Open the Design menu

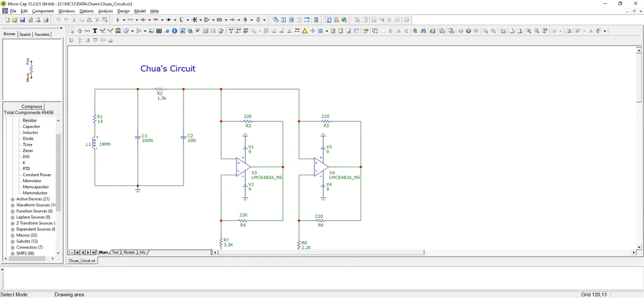point(123,11)
